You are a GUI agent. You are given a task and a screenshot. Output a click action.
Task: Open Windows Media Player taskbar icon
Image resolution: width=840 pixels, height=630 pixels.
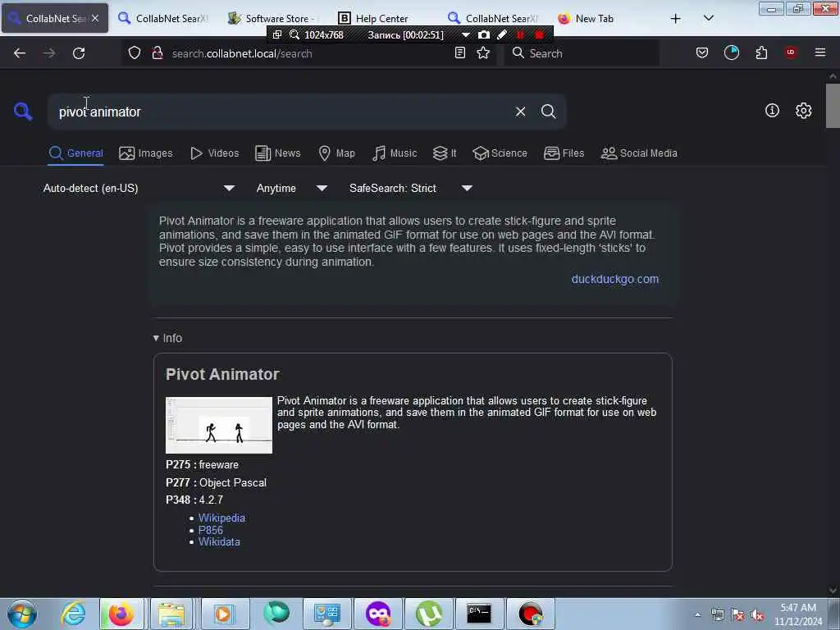click(223, 614)
